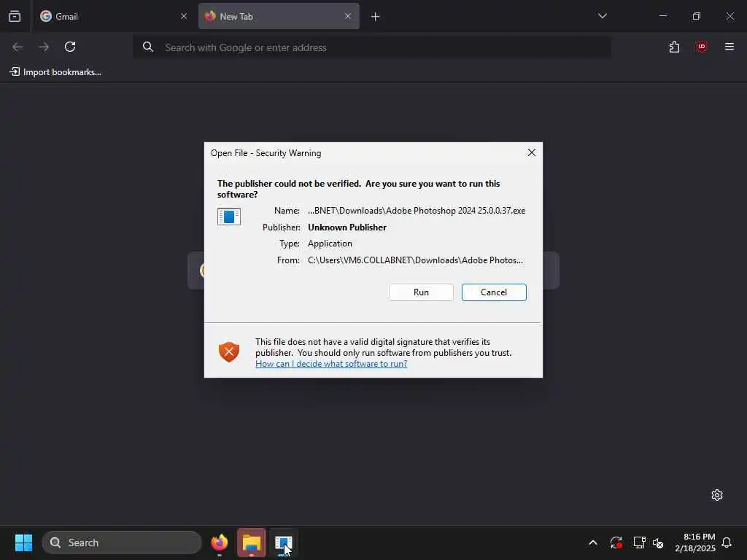Click the orange shield warning icon
Screen dimensions: 747x560
228,352
